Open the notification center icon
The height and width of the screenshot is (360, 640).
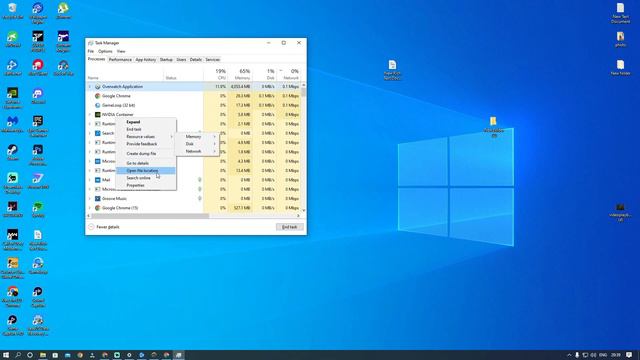(629, 355)
